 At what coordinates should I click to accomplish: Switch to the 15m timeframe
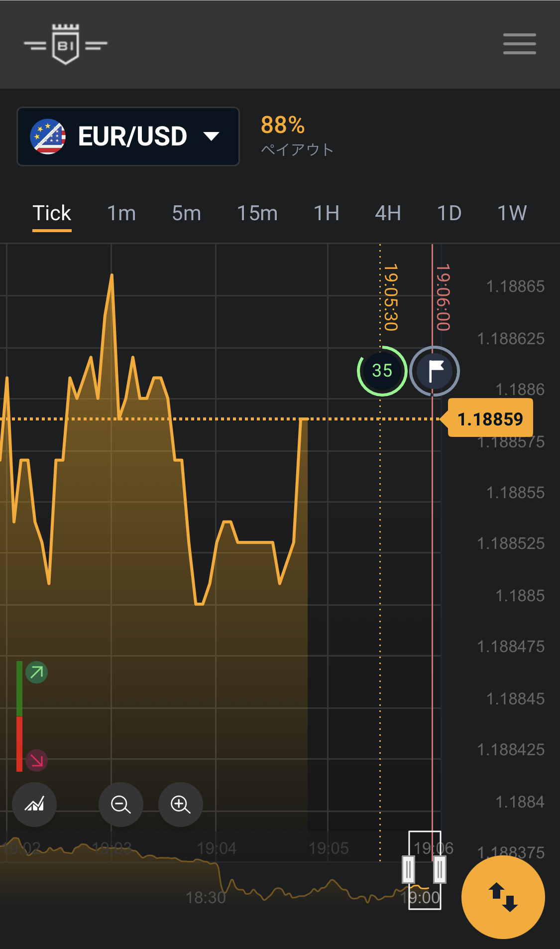coord(257,213)
